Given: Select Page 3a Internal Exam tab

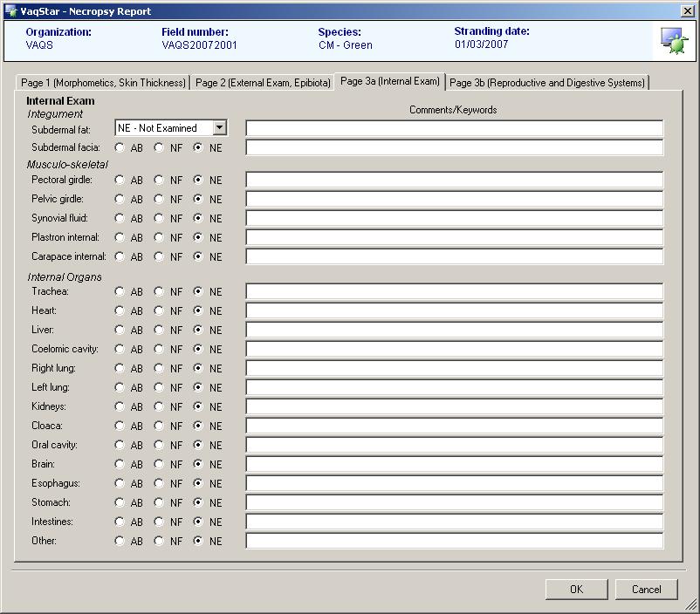Looking at the screenshot, I should click(390, 81).
